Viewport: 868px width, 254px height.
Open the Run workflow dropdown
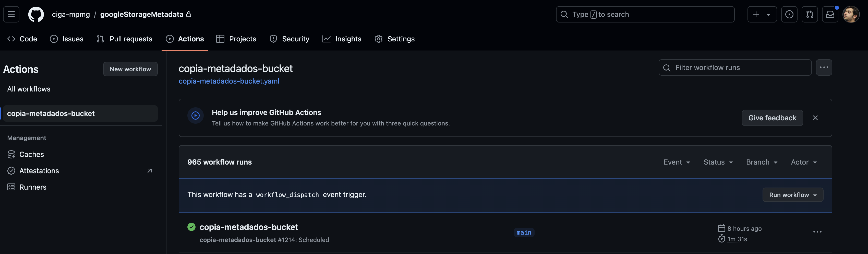pyautogui.click(x=792, y=195)
